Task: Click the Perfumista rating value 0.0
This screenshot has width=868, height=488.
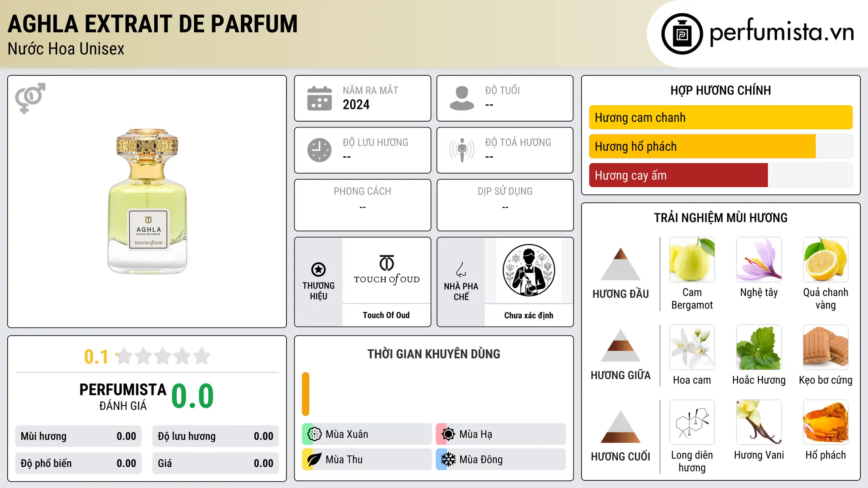Action: tap(192, 396)
